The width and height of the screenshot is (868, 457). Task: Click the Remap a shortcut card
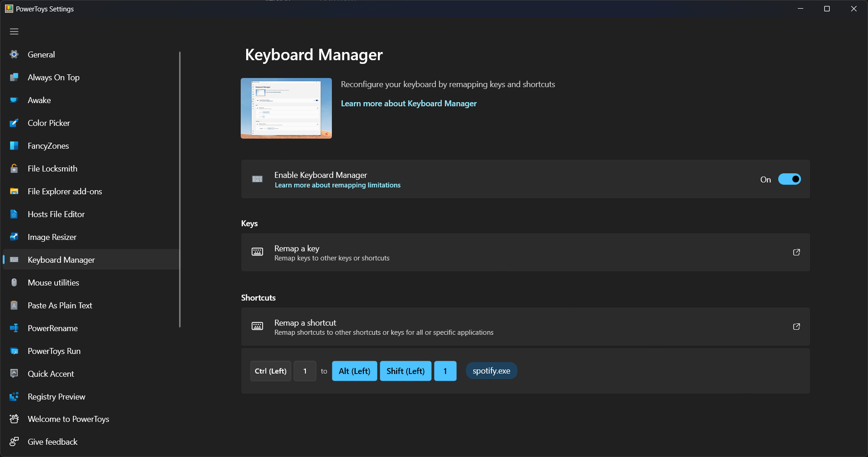point(525,327)
